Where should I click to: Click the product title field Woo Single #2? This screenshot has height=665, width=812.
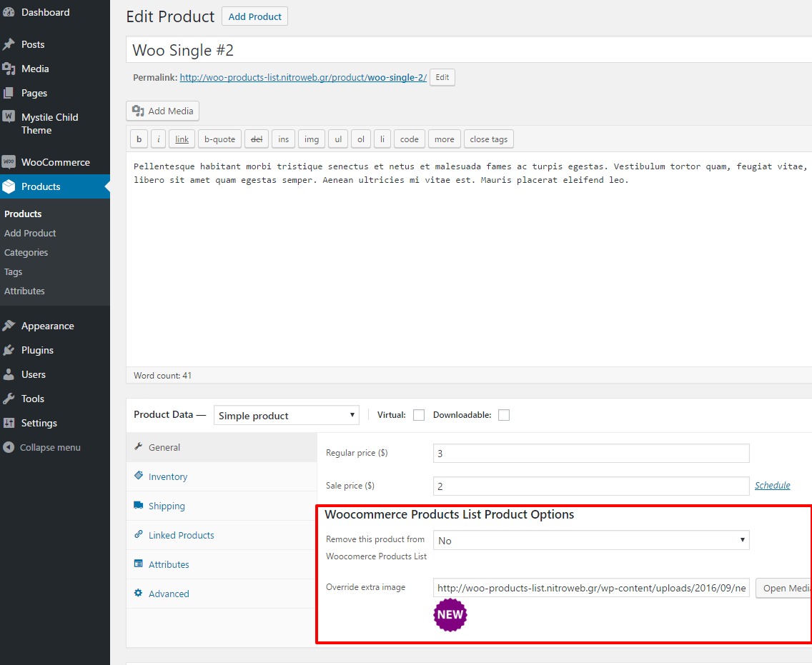469,50
